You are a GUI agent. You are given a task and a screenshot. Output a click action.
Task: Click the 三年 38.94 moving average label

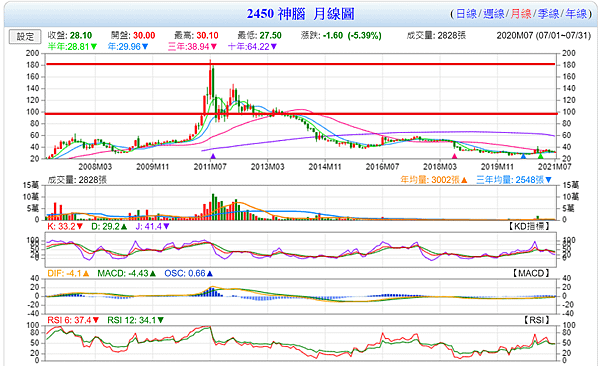pos(192,47)
